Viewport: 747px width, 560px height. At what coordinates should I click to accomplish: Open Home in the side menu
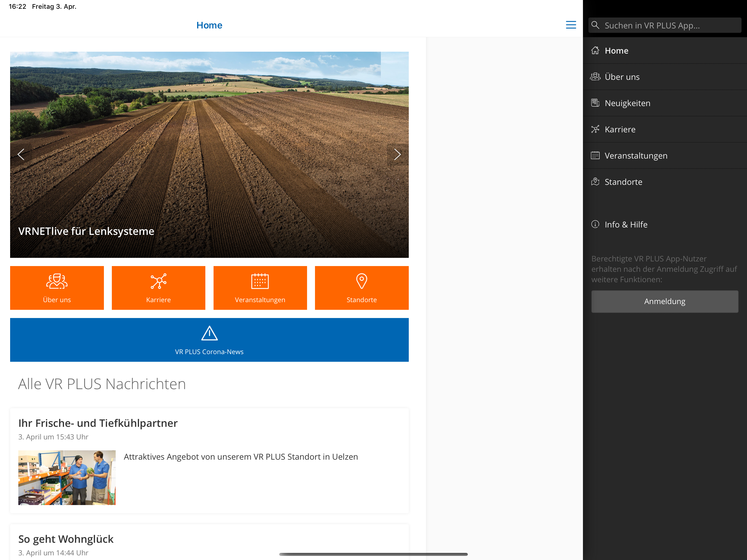[x=665, y=50]
